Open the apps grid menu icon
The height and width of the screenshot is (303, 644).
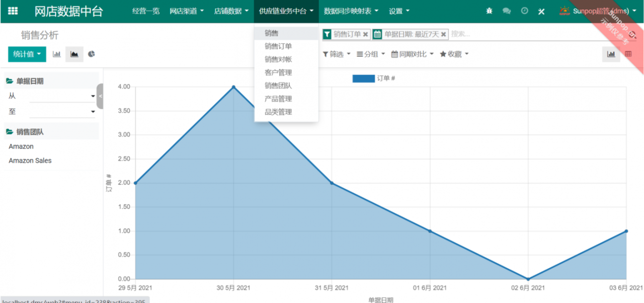pyautogui.click(x=13, y=11)
